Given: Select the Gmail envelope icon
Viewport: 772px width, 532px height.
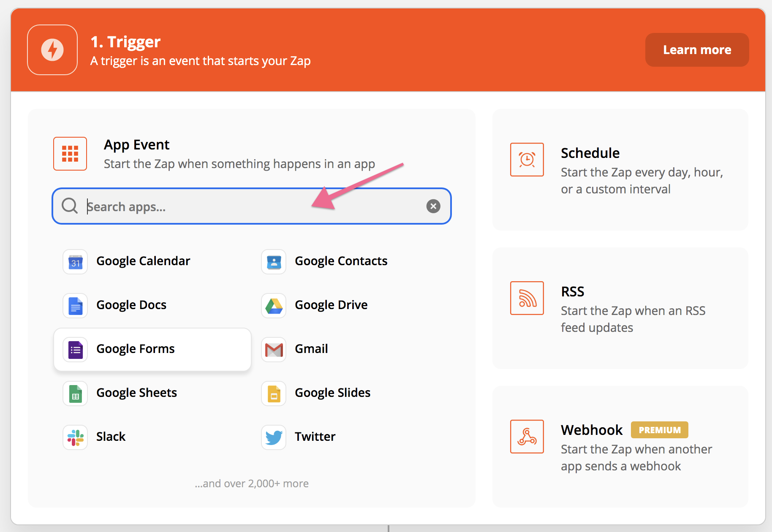Looking at the screenshot, I should tap(274, 350).
